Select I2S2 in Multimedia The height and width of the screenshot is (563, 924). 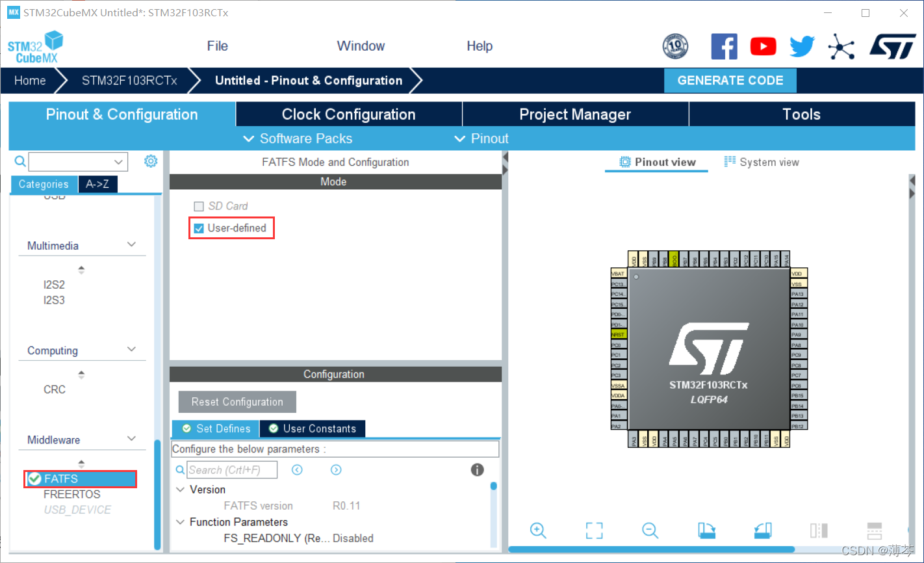coord(54,285)
